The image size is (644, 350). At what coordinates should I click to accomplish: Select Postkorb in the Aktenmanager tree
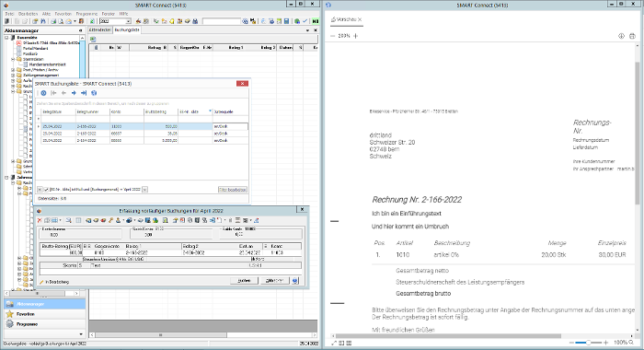point(30,53)
